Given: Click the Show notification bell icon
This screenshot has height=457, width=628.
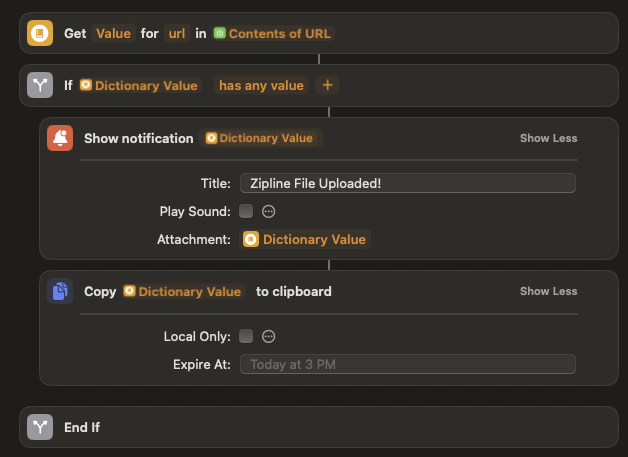Looking at the screenshot, I should (x=60, y=138).
